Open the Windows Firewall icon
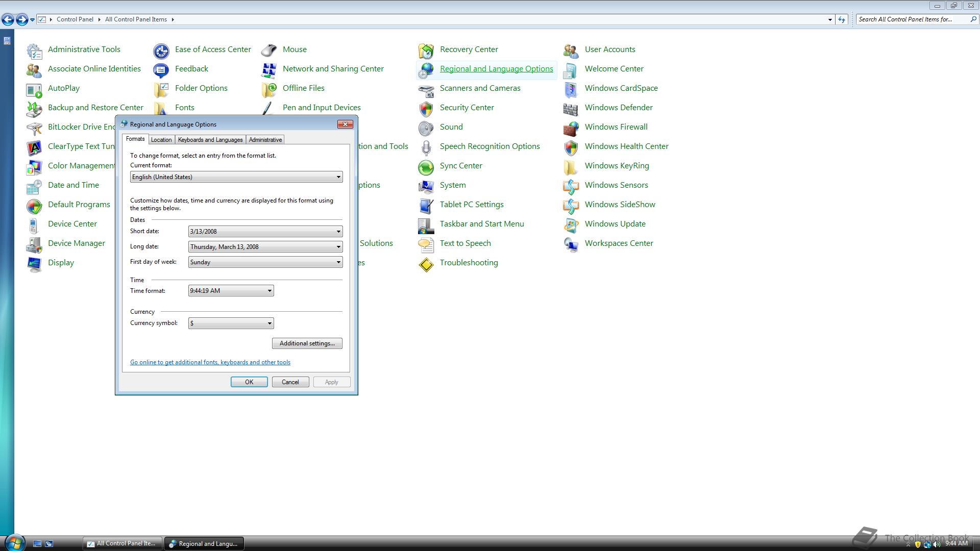Viewport: 980px width, 551px height. pos(571,128)
